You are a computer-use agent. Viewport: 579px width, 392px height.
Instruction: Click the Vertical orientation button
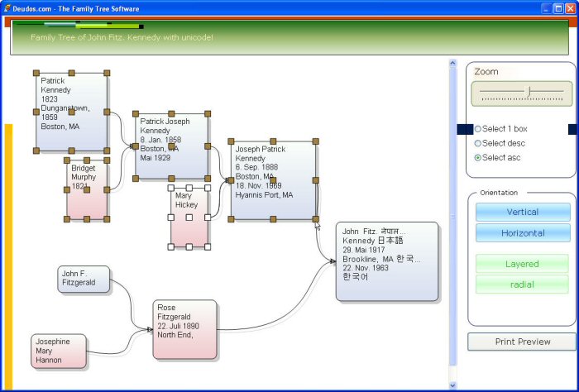click(x=522, y=213)
